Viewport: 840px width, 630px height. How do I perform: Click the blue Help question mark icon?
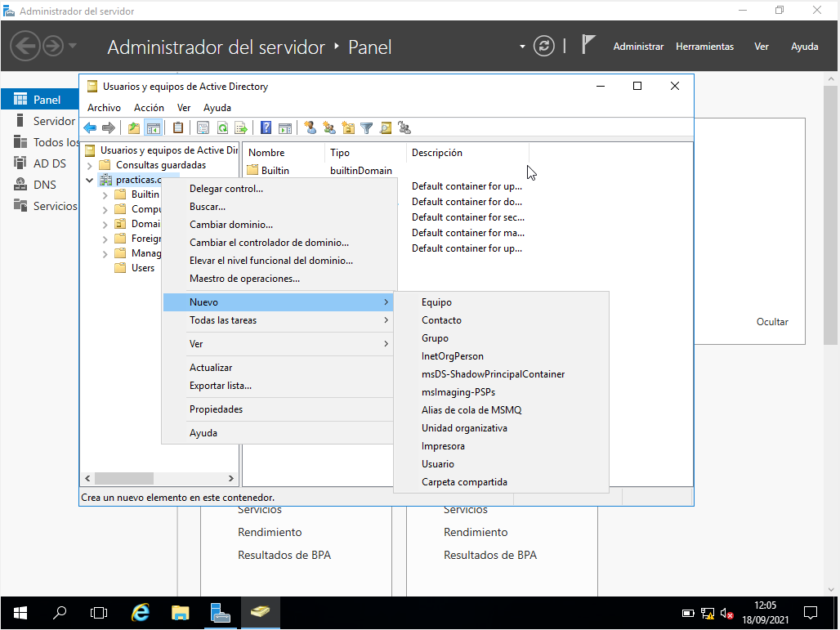(266, 127)
